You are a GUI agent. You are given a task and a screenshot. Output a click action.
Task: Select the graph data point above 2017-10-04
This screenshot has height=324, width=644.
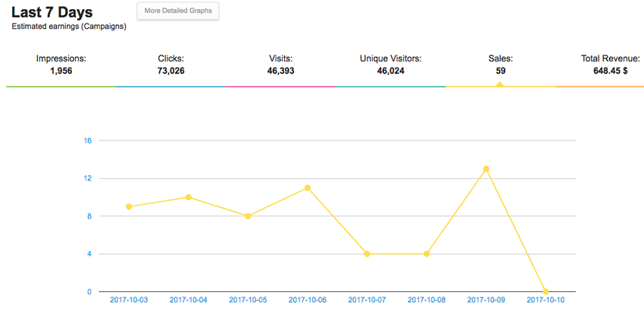coord(189,197)
